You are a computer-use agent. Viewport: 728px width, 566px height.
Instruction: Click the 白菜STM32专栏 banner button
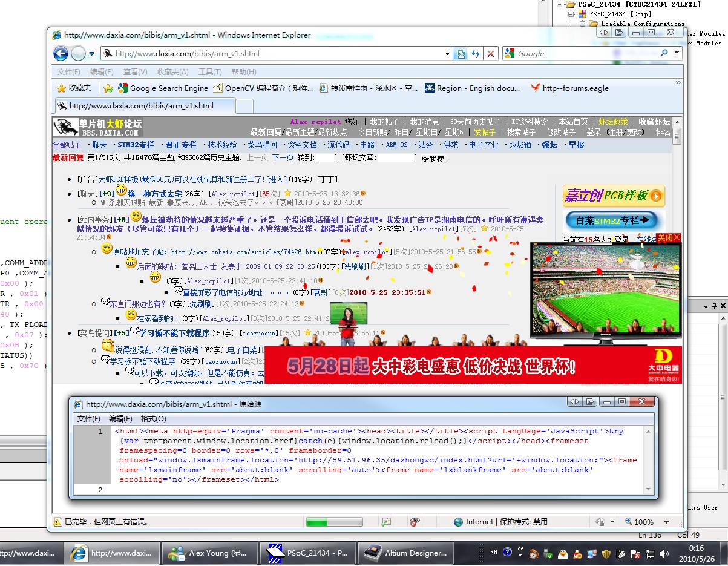click(612, 220)
